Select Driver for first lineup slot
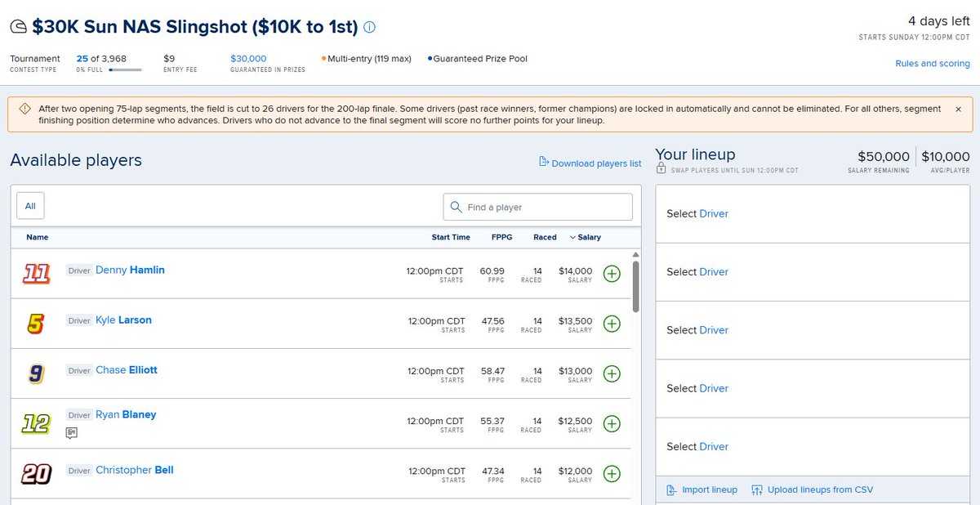 (x=714, y=213)
